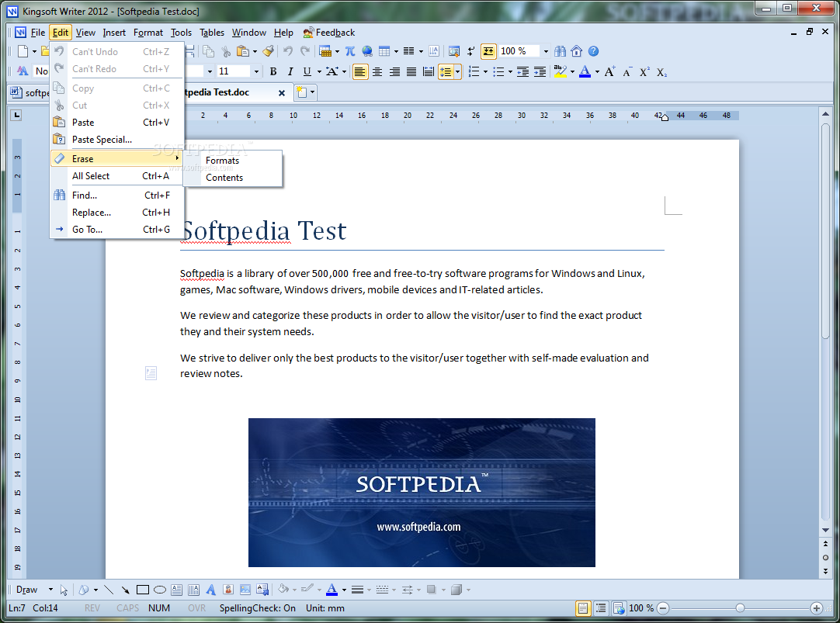Open the new document tab dropdown arrow
The width and height of the screenshot is (840, 623).
(x=312, y=92)
